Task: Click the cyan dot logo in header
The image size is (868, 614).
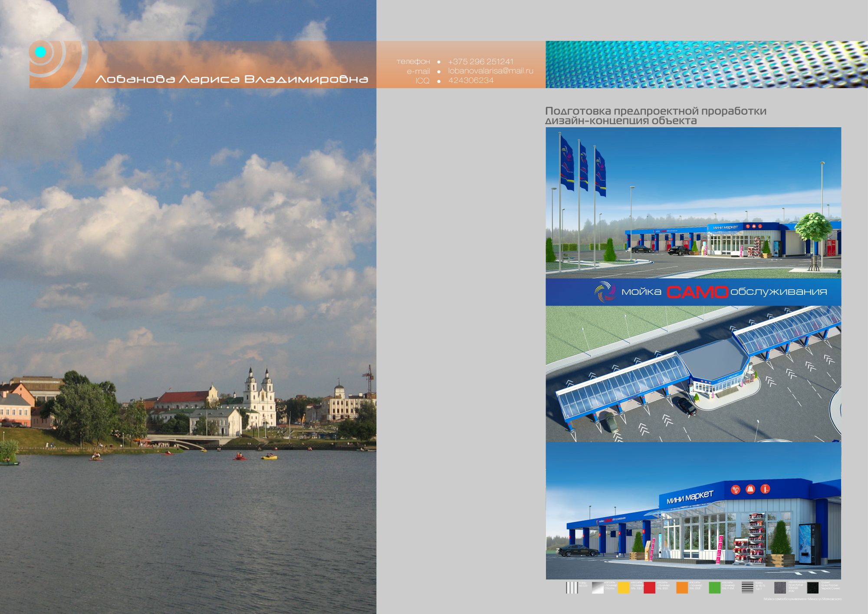Action: click(40, 52)
